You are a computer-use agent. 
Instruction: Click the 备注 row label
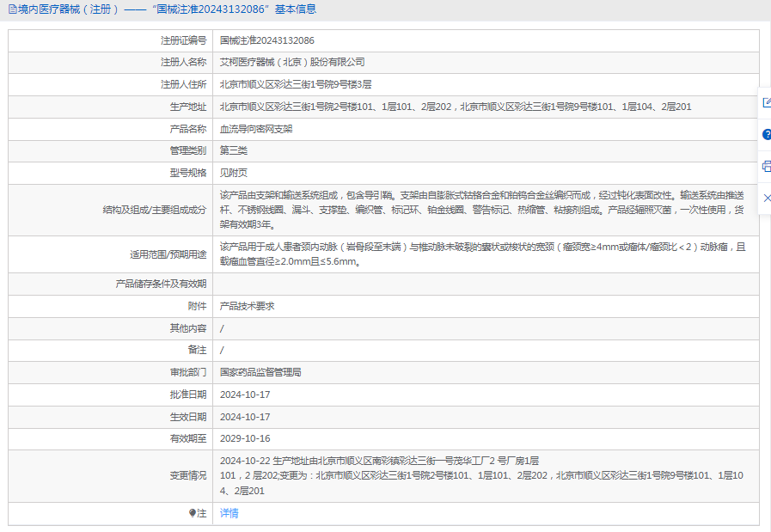(197, 350)
